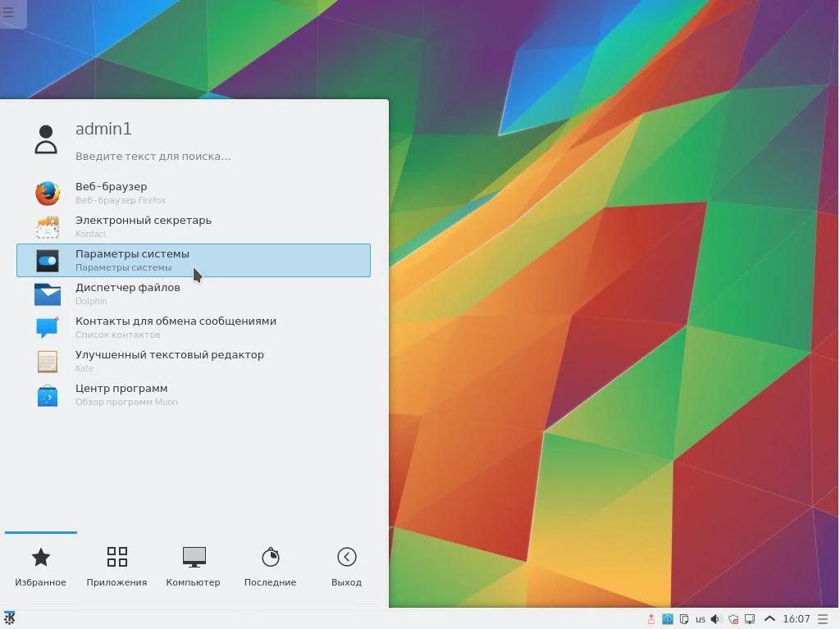Click the KDE application launcher button

click(x=9, y=619)
